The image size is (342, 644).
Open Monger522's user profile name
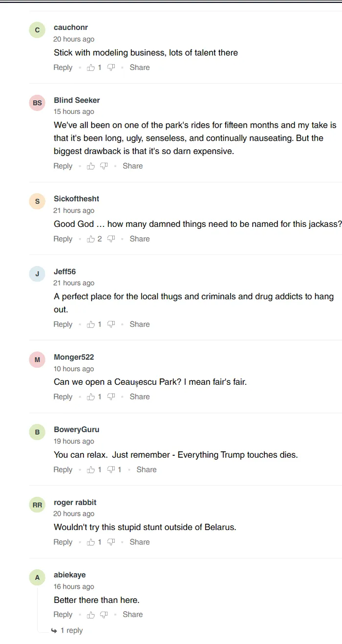point(74,357)
